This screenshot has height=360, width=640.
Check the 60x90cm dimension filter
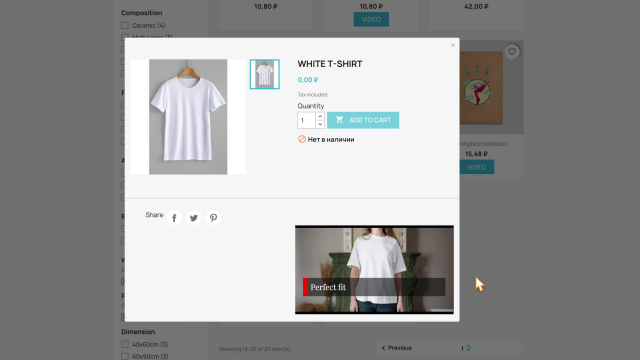tap(125, 356)
